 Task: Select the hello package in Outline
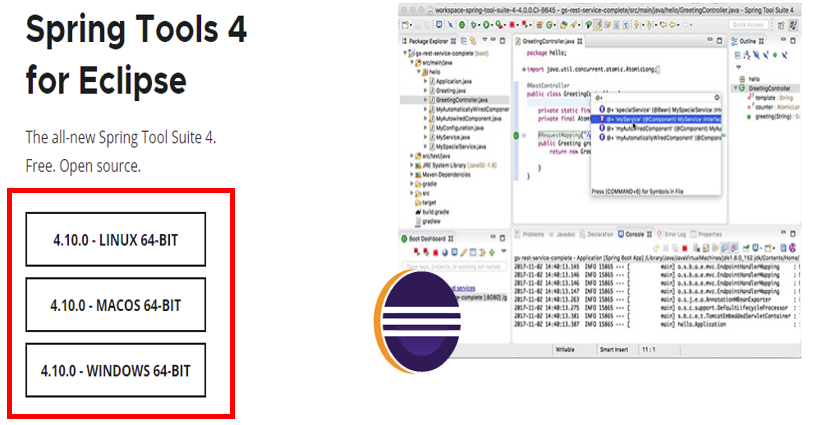pyautogui.click(x=750, y=79)
